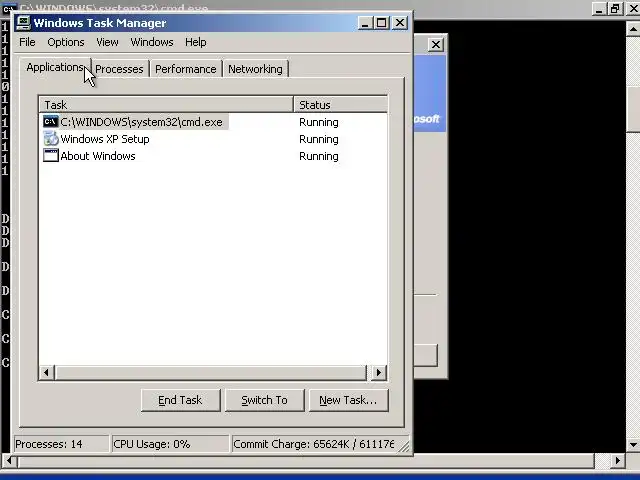The width and height of the screenshot is (640, 480).
Task: Click the New Task... button
Action: tap(348, 400)
